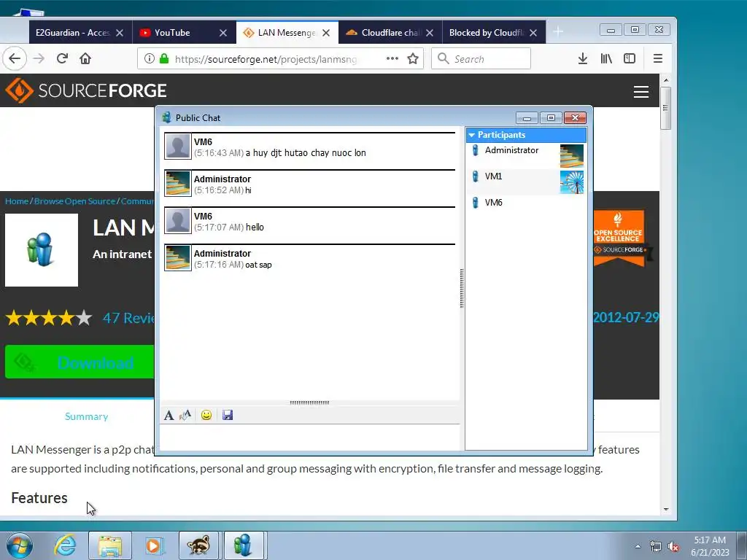Open the Summary tab on SourceForge page
The height and width of the screenshot is (560, 747).
(x=86, y=416)
